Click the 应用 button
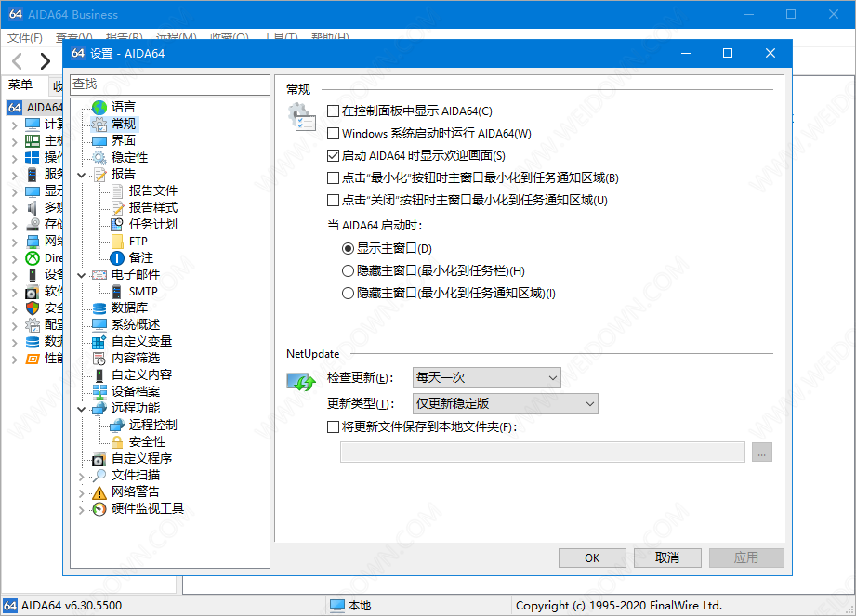 tap(746, 558)
